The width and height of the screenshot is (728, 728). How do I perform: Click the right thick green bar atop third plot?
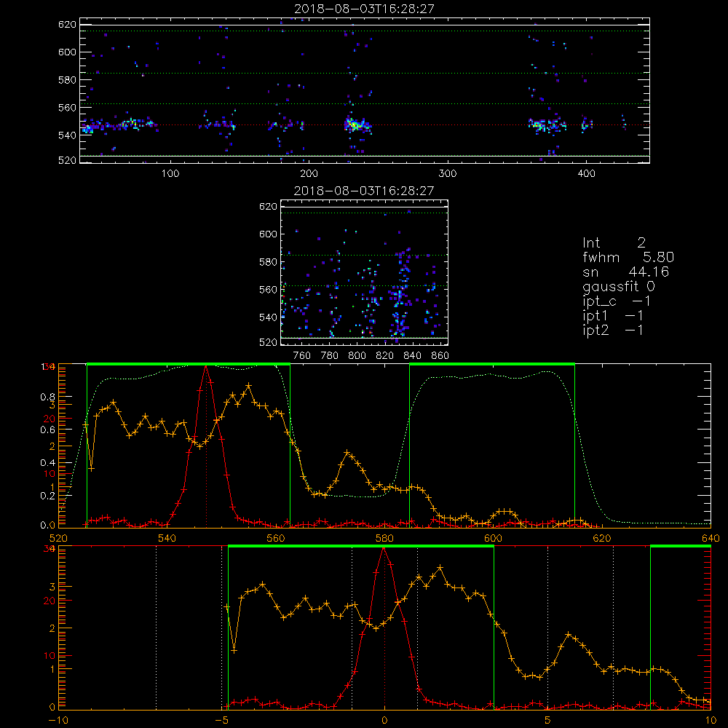point(492,364)
